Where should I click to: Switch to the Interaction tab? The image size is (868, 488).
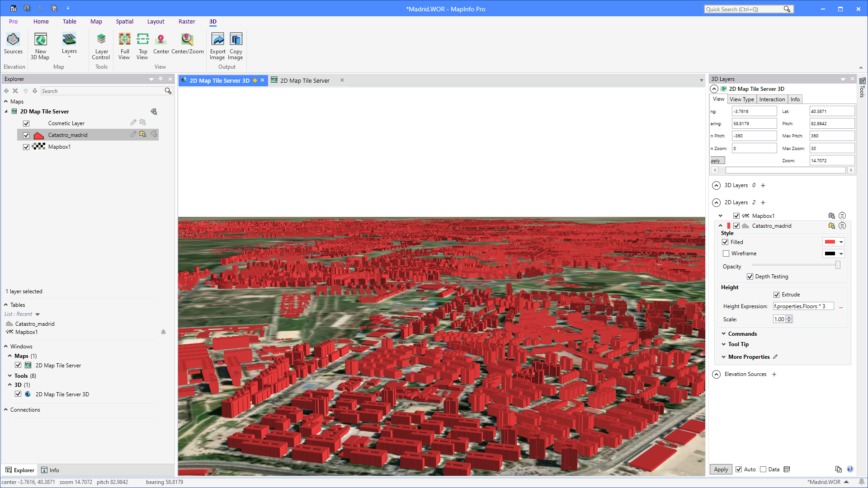tap(772, 99)
